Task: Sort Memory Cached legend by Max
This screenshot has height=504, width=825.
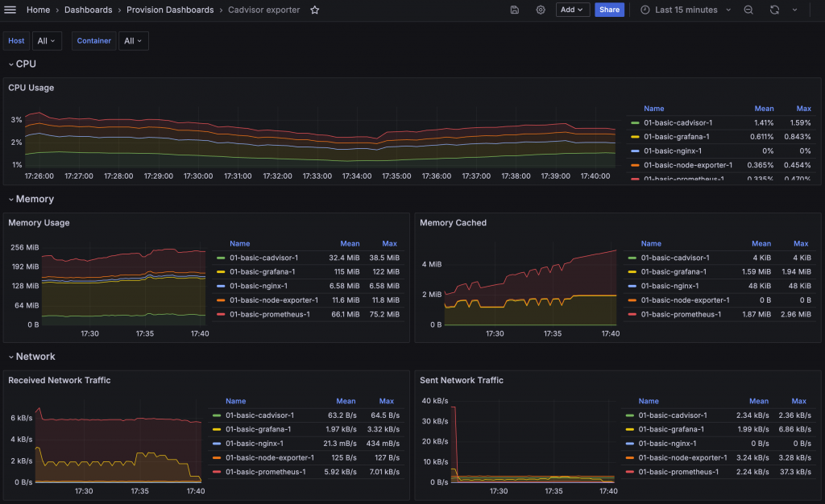Action: pyautogui.click(x=801, y=244)
